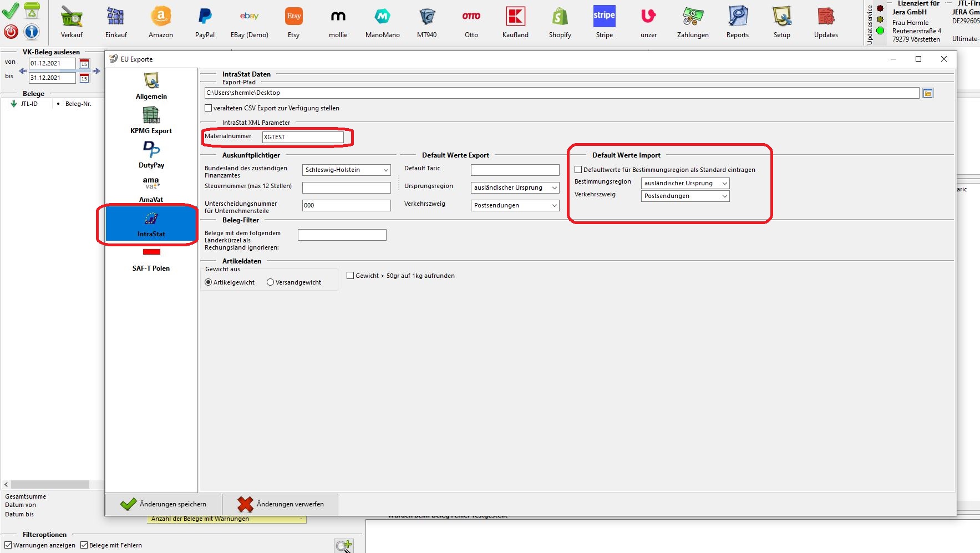Toggle Gewicht über 50gr aufrunden checkbox
This screenshot has width=980, height=553.
point(351,276)
